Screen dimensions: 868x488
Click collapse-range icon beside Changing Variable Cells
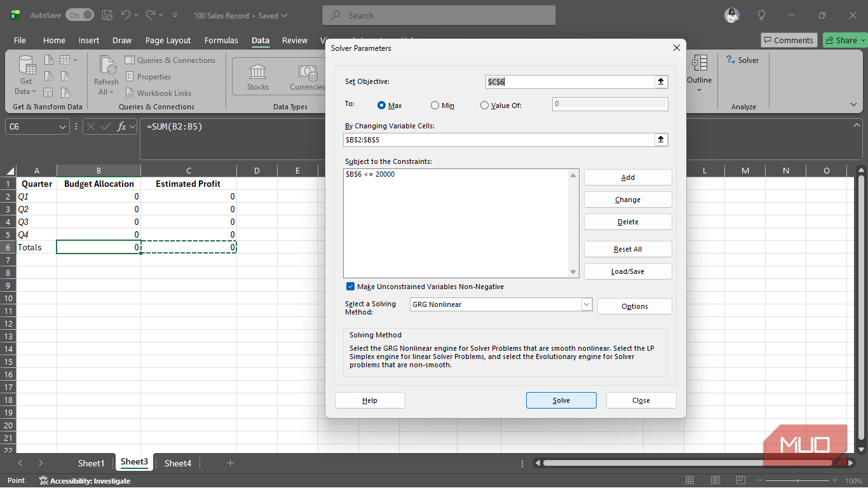tap(661, 139)
